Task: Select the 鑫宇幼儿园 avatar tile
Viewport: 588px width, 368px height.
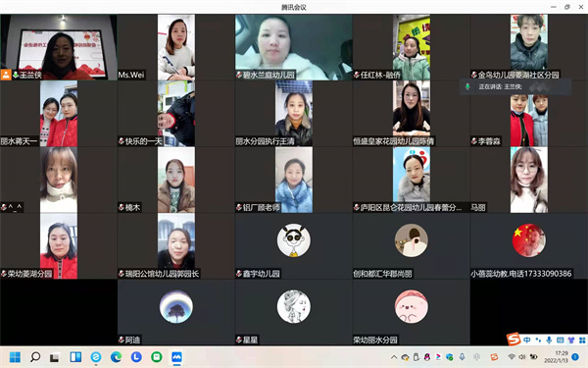Action: coord(294,246)
